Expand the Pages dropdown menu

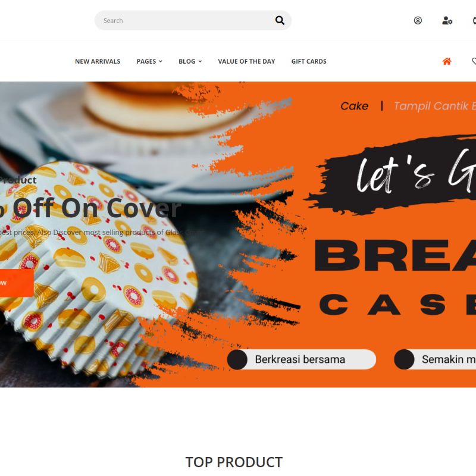pos(149,61)
